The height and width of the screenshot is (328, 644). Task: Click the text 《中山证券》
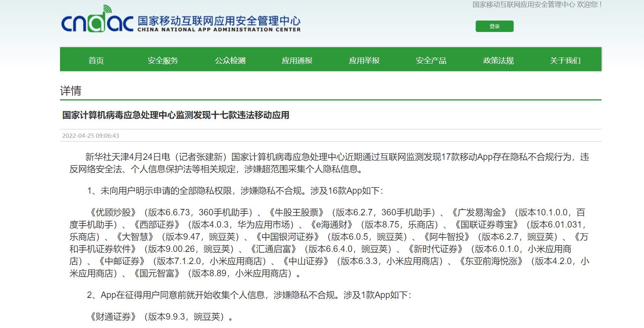pyautogui.click(x=306, y=261)
